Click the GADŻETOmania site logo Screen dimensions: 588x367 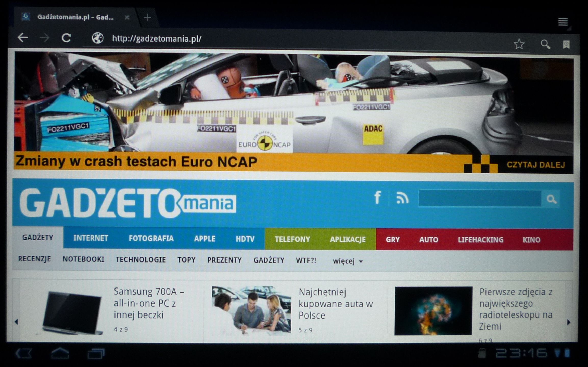pos(127,203)
